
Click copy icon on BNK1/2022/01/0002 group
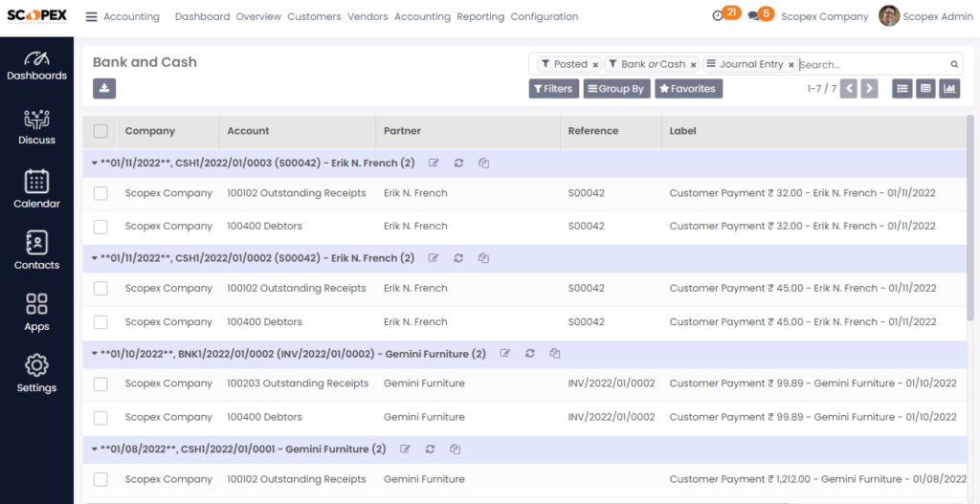pos(554,354)
